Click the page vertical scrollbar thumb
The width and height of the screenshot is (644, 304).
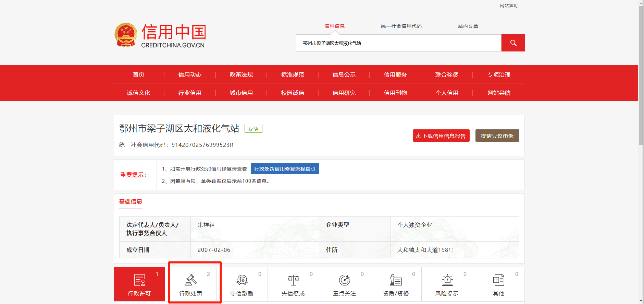[641, 75]
